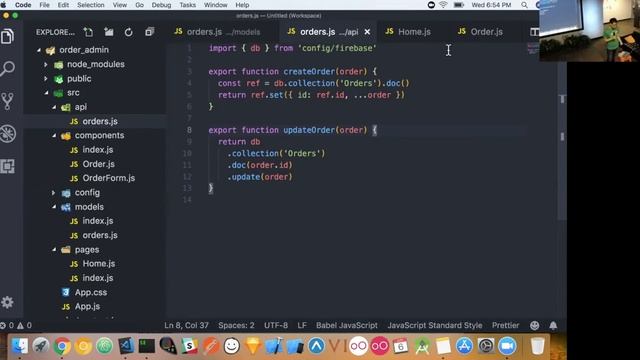Open the feedback smiley in status bar
Image resolution: width=640 pixels, height=360 pixels.
coord(534,325)
